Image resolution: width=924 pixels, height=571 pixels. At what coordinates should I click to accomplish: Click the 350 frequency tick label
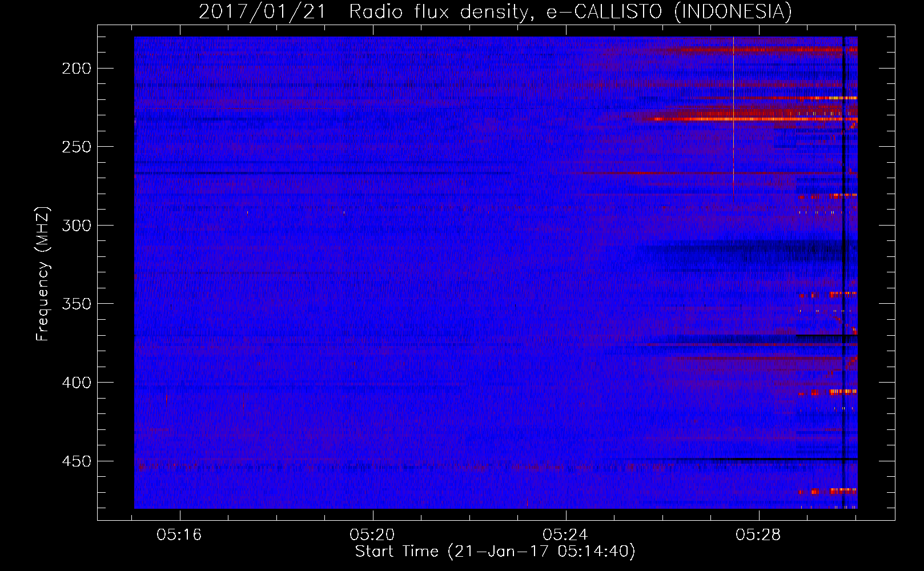click(76, 304)
